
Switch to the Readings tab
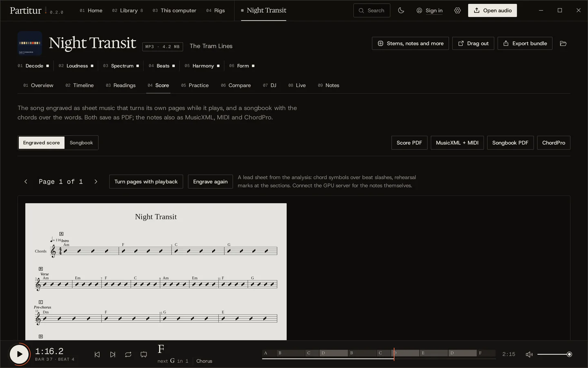point(120,85)
